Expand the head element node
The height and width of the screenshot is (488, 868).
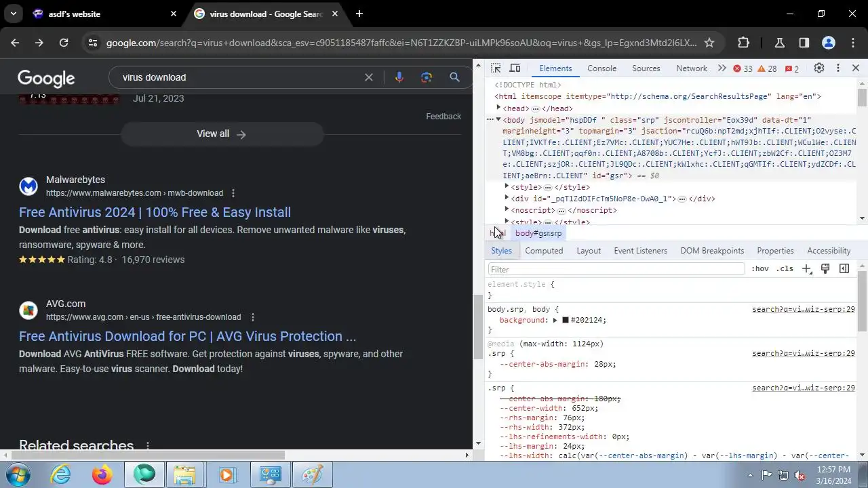pos(498,108)
